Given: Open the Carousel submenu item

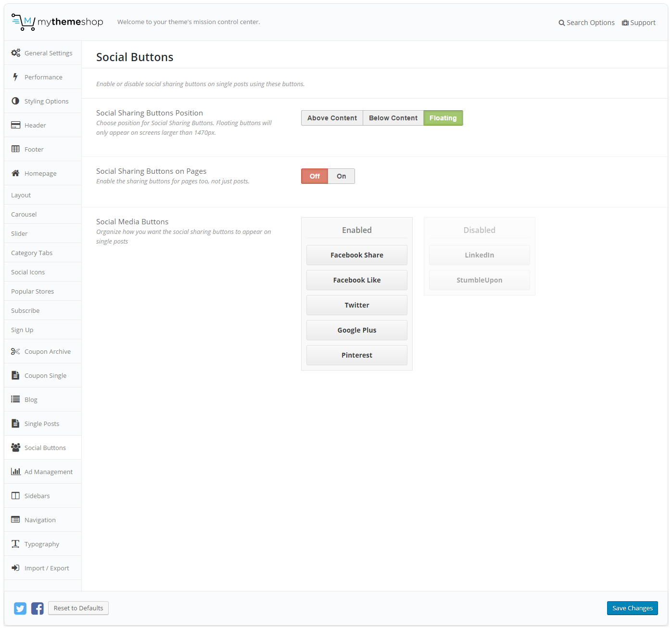Looking at the screenshot, I should (24, 214).
